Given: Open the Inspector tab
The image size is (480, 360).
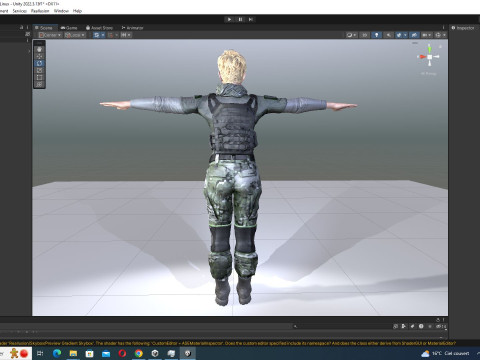Looking at the screenshot, I should tap(463, 28).
